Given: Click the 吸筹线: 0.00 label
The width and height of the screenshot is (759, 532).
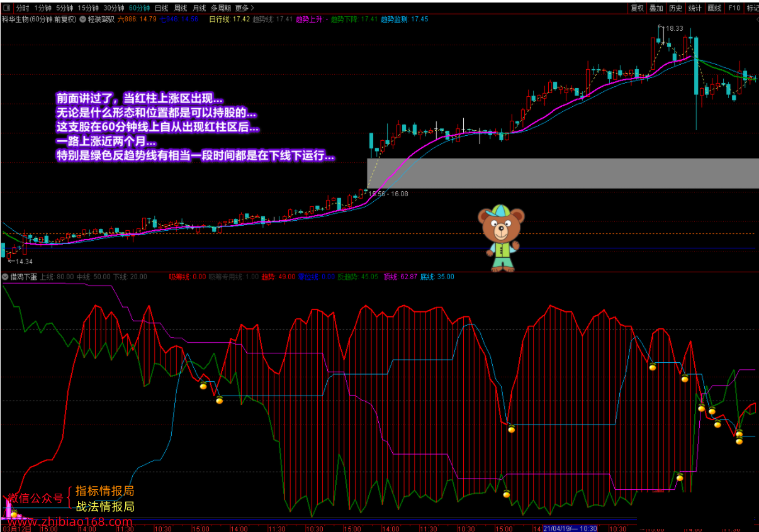Looking at the screenshot, I should click(x=188, y=277).
